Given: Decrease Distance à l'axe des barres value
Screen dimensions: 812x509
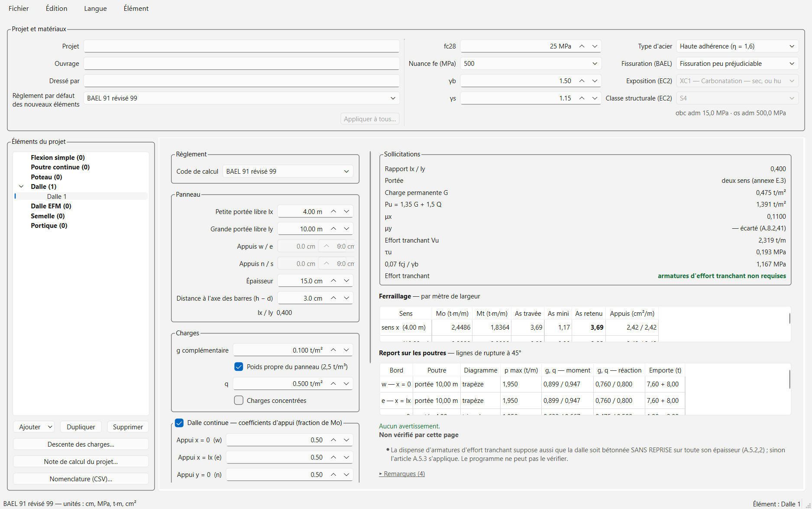Looking at the screenshot, I should click(x=346, y=298).
